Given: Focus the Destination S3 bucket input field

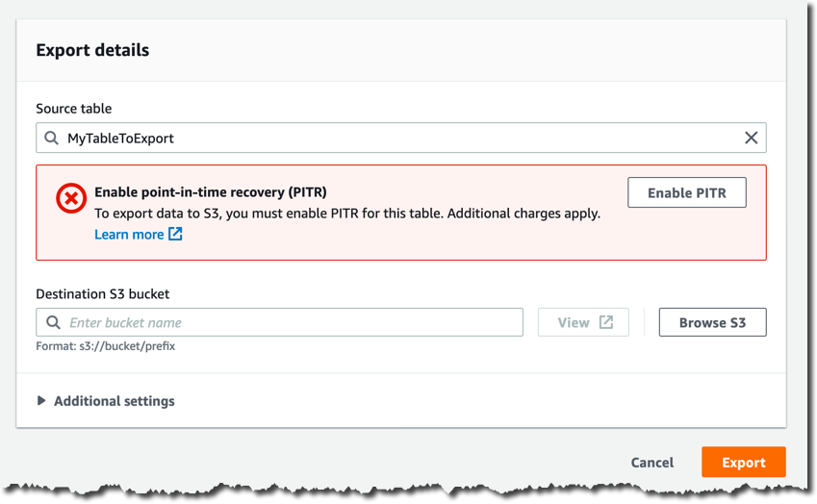Looking at the screenshot, I should [x=279, y=322].
